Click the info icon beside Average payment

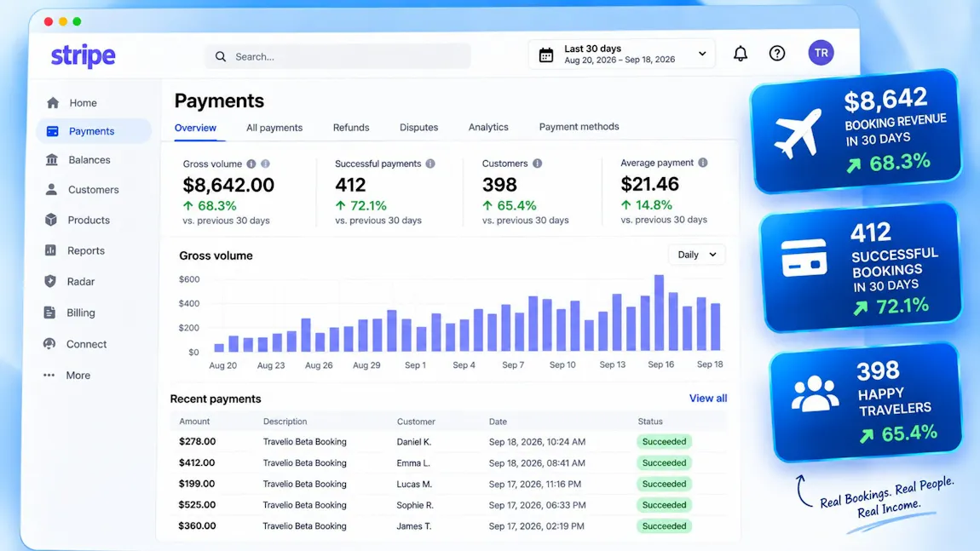tap(703, 163)
